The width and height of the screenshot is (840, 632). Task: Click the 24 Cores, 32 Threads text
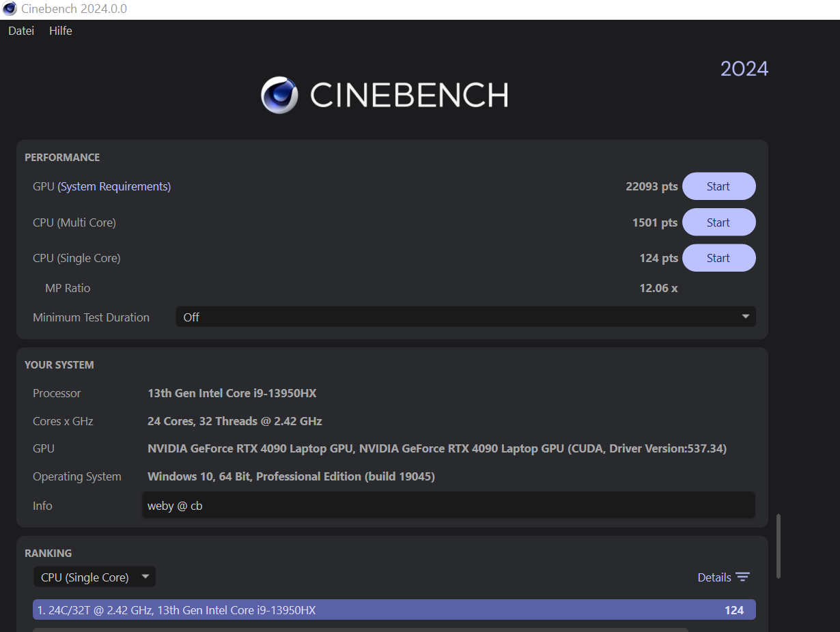tap(235, 421)
